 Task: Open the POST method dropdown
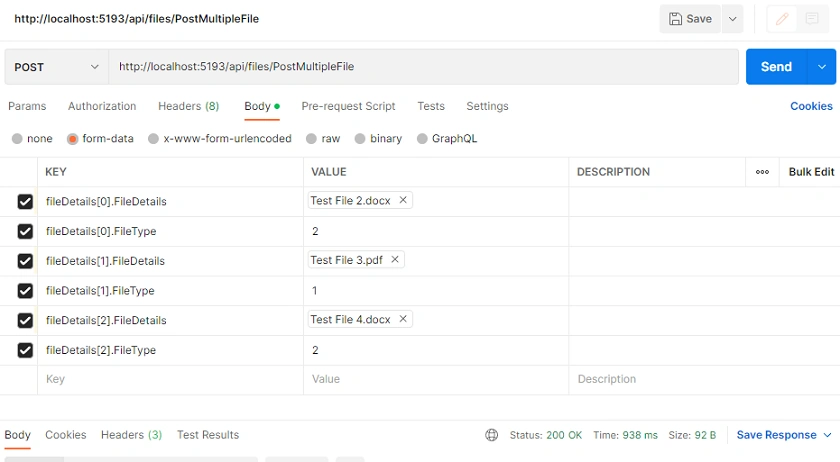point(57,67)
